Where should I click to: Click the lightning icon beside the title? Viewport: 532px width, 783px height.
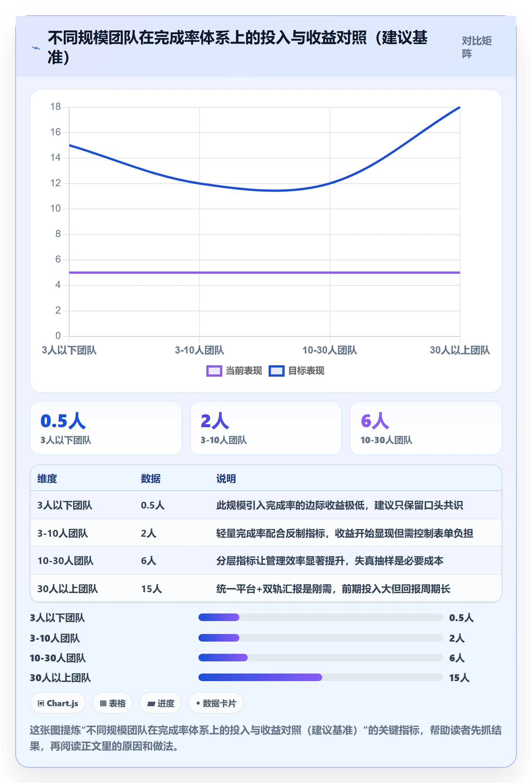point(36,48)
